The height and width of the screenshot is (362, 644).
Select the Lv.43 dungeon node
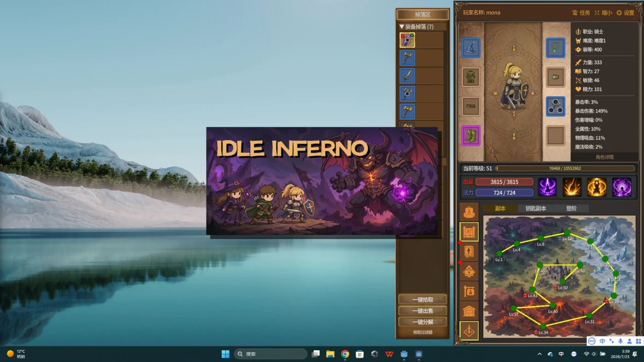(x=532, y=290)
